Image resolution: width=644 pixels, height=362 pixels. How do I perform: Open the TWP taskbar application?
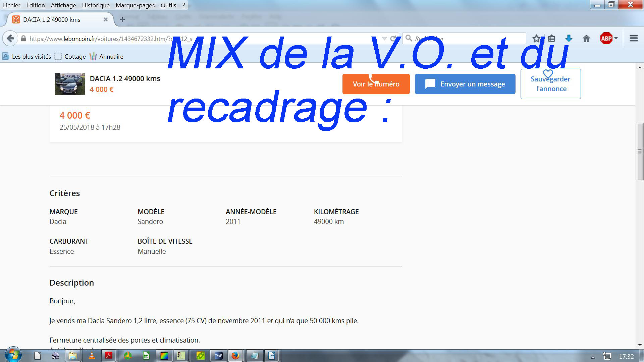pos(218,356)
